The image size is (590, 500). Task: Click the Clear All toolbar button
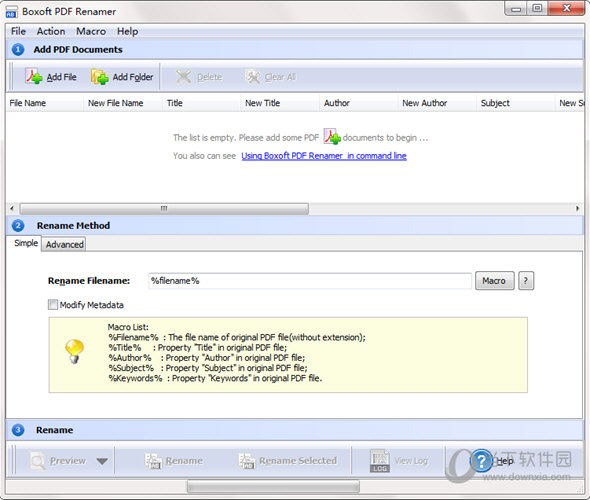coord(271,77)
